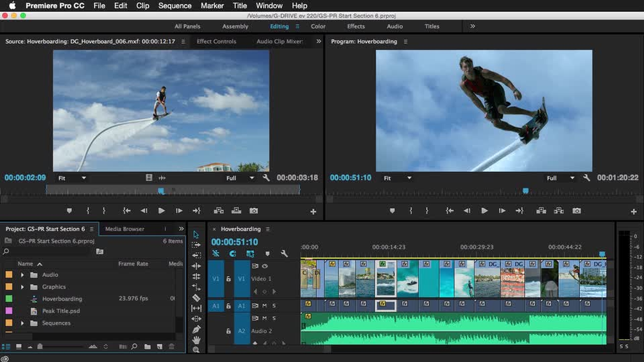
Task: Open the Media Browser tab
Action: (125, 229)
